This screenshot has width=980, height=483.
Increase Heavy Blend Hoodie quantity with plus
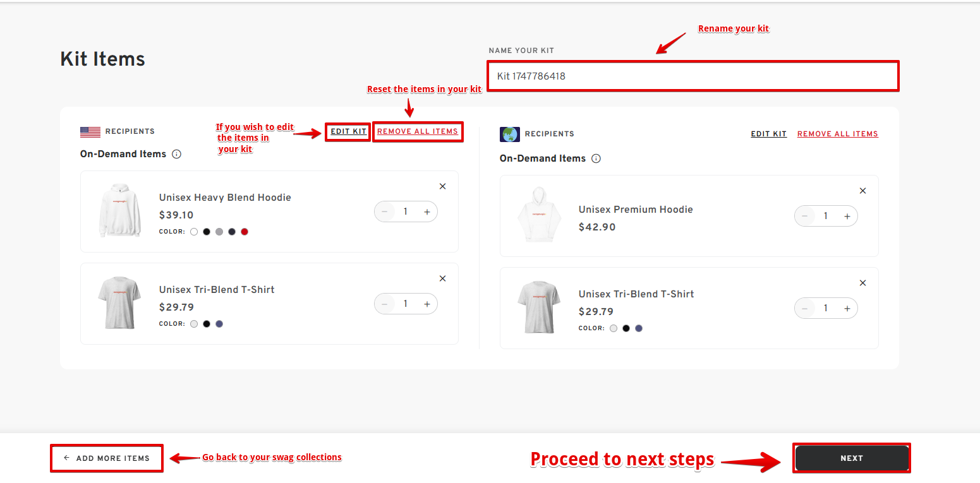tap(427, 212)
